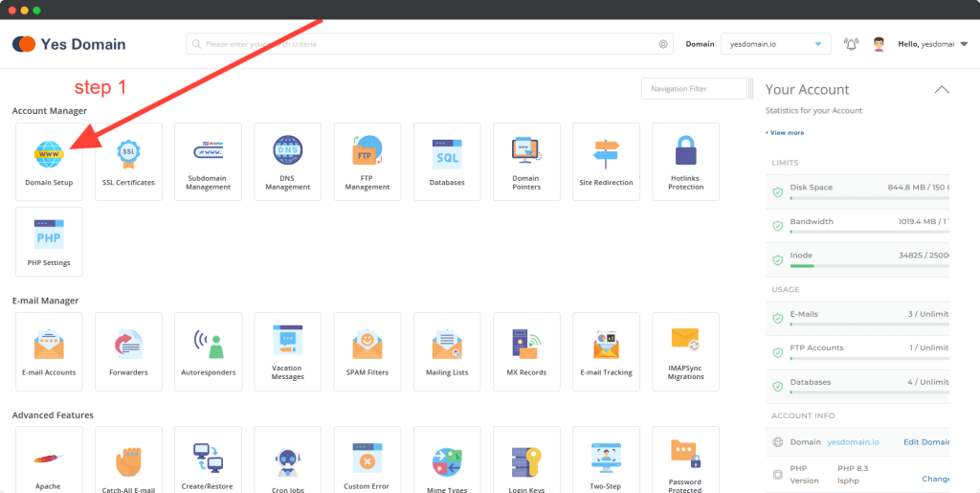Open Domain Pointers

(526, 161)
